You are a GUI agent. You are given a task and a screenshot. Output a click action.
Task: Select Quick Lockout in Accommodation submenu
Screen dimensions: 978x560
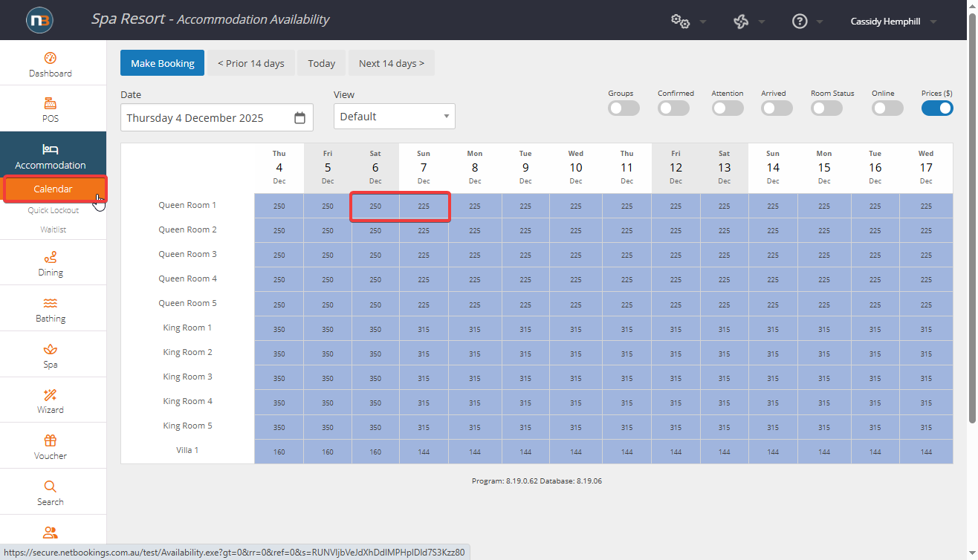click(54, 210)
